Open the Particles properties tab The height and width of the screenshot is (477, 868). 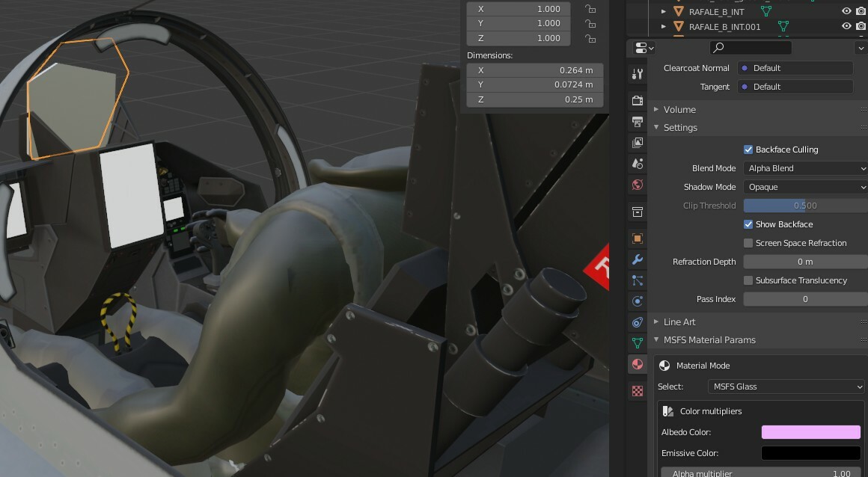[638, 280]
